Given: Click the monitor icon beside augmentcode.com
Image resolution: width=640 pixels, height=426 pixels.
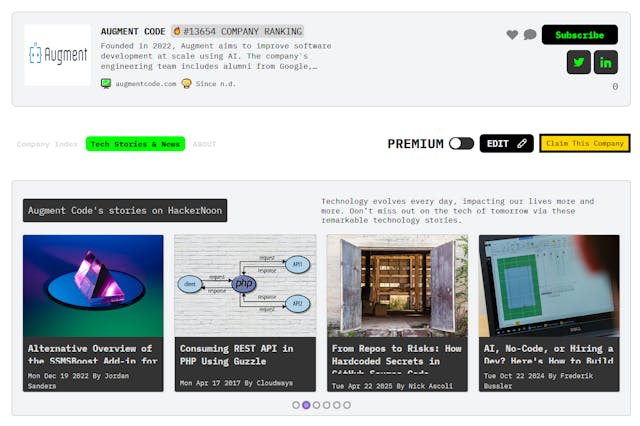Looking at the screenshot, I should click(106, 84).
